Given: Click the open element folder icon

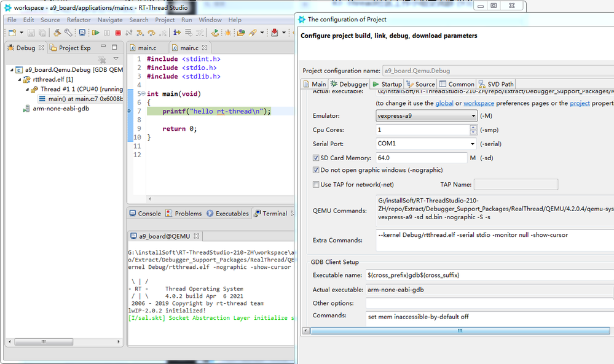Looking at the screenshot, I should pos(241,33).
